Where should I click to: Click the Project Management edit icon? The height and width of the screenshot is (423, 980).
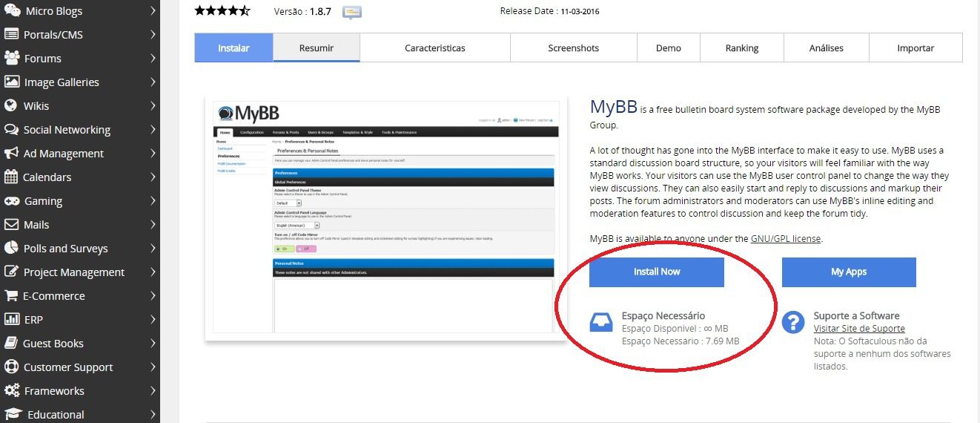tap(11, 272)
